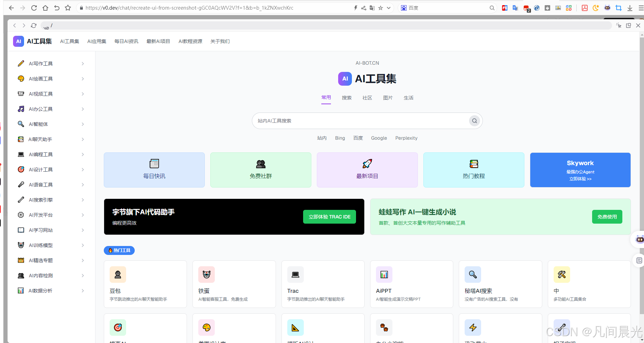Click the 免费社群 people icon

[x=261, y=164]
